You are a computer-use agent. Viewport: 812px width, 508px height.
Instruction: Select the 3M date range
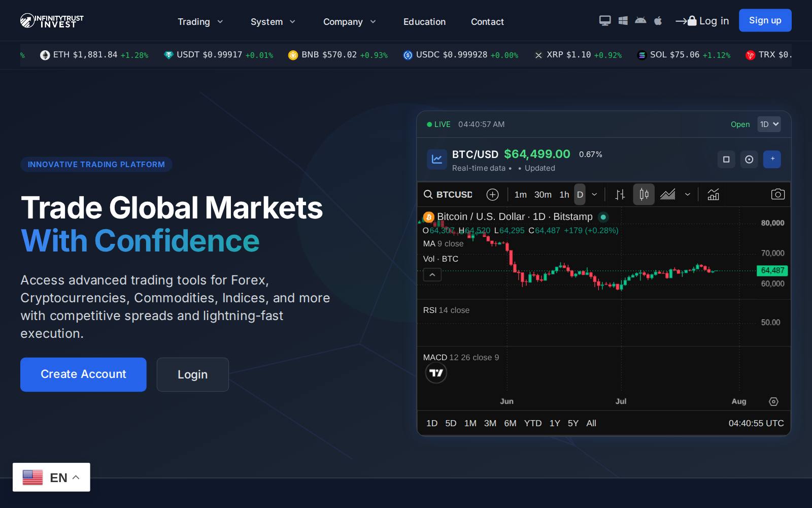[490, 423]
